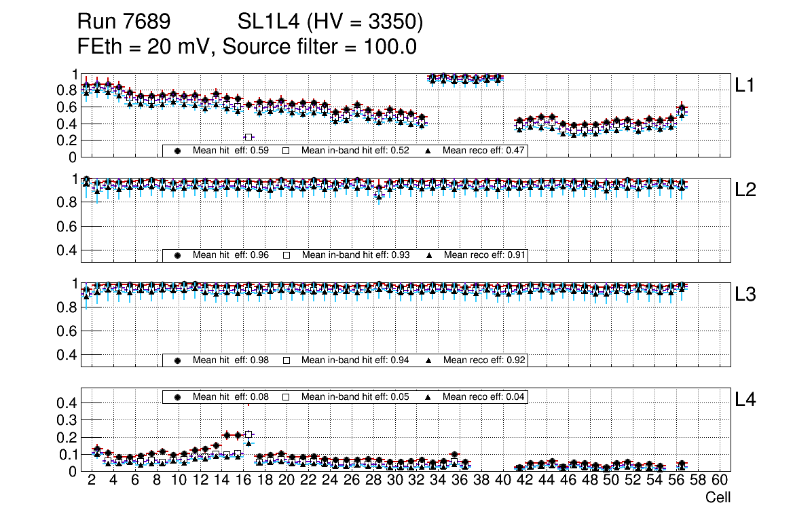
Task: Click 'Mean reco eff: 0.91' in L2 legend
Action: [x=483, y=255]
